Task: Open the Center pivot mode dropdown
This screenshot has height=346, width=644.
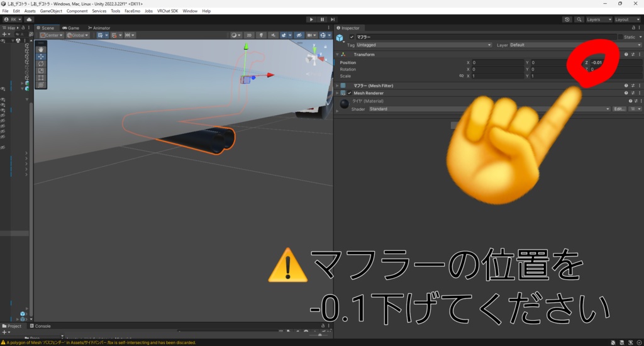Action: [x=52, y=35]
